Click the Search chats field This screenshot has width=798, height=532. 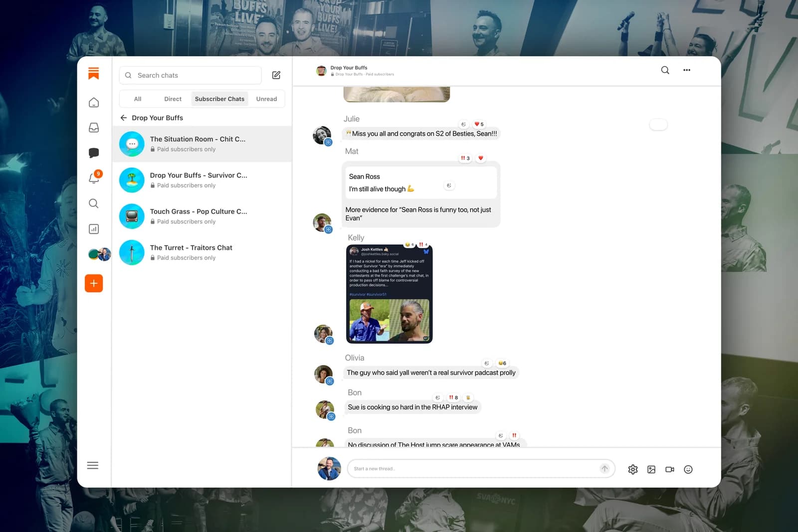pos(190,75)
